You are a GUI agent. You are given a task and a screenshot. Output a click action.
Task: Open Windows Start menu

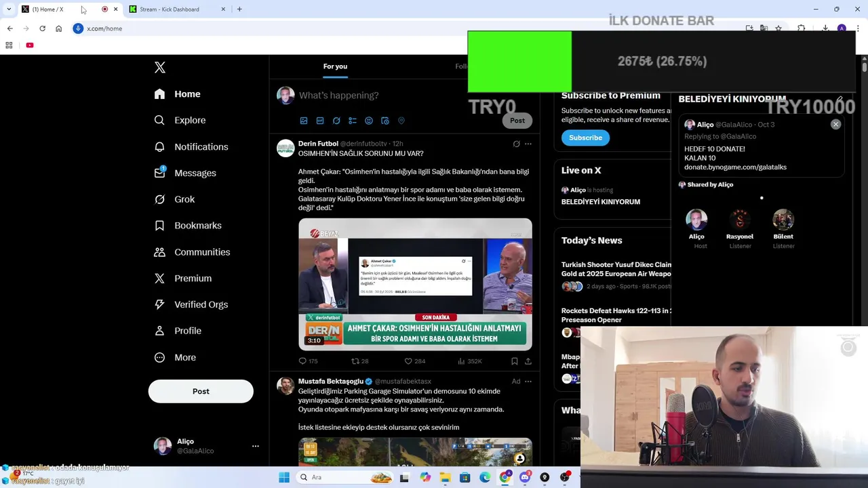284,477
